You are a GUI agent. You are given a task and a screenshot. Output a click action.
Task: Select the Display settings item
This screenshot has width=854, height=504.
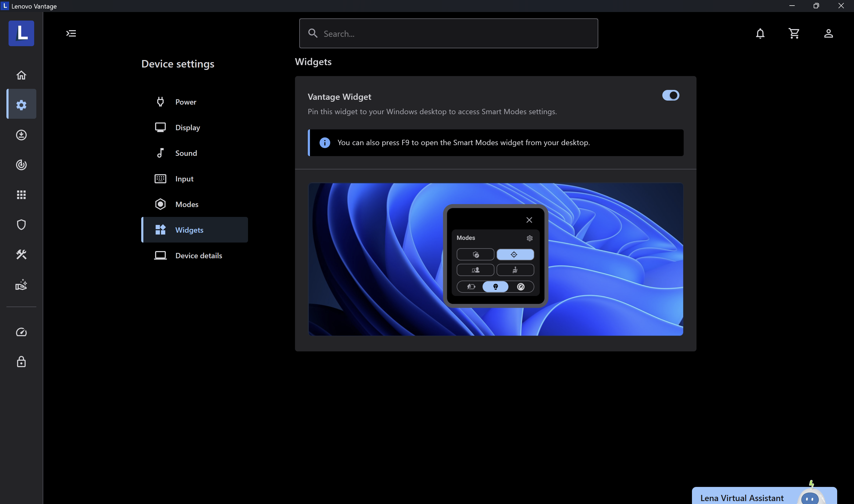187,127
